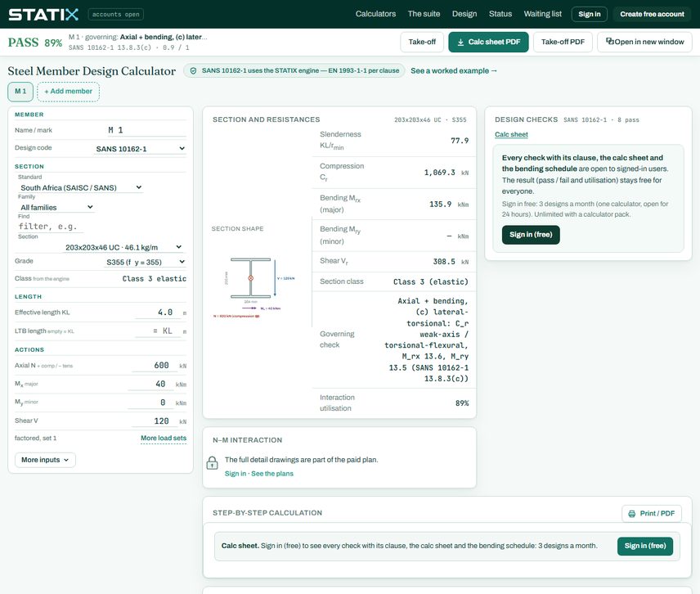Click the + Add member button
The image size is (700, 594).
coord(69,92)
